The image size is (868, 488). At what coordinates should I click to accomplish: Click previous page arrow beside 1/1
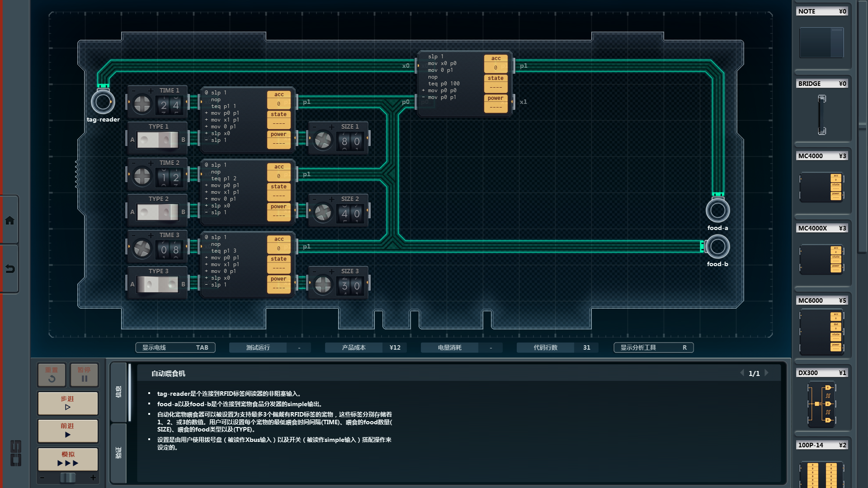coord(742,373)
